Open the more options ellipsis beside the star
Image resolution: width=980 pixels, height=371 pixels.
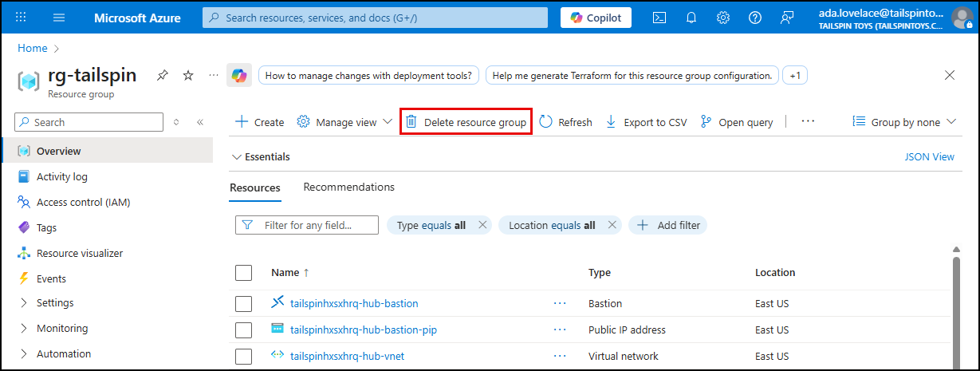point(213,75)
